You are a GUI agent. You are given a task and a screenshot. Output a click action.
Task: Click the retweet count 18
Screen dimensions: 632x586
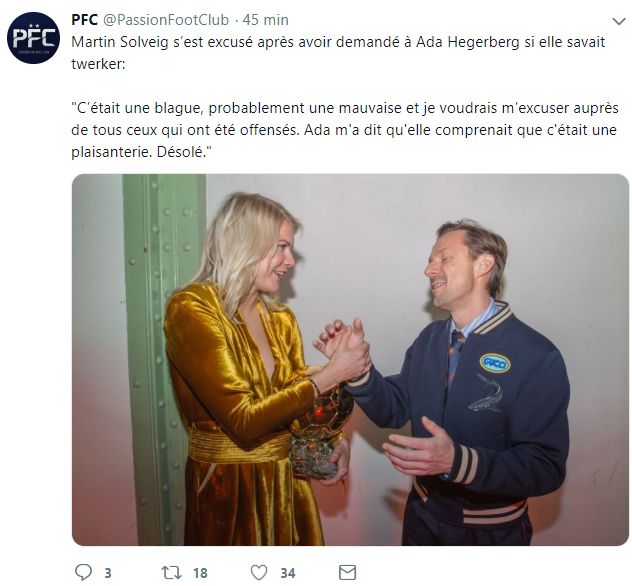[200, 573]
